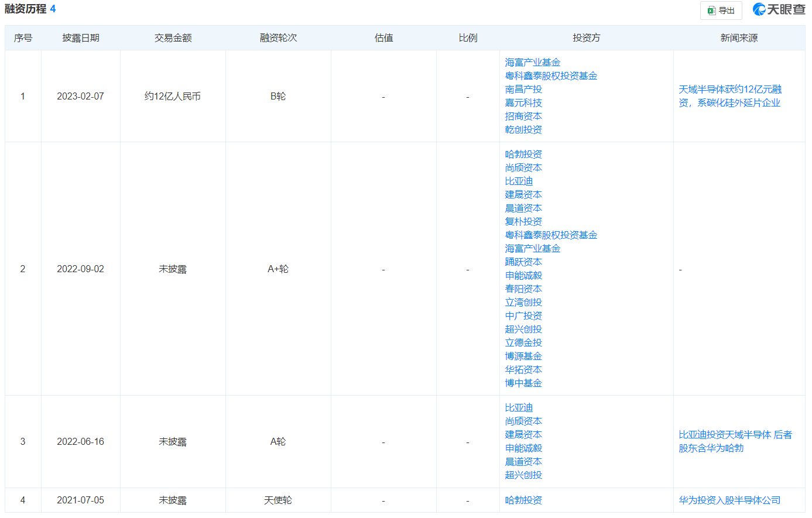The width and height of the screenshot is (812, 518).
Task: Click the 融资轮次 column header
Action: pyautogui.click(x=278, y=38)
